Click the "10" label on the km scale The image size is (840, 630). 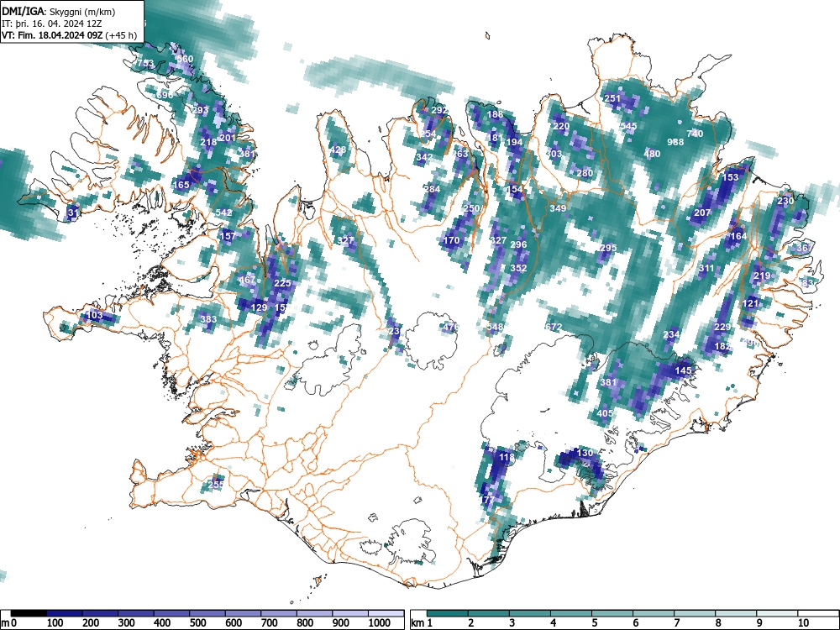[x=802, y=623]
